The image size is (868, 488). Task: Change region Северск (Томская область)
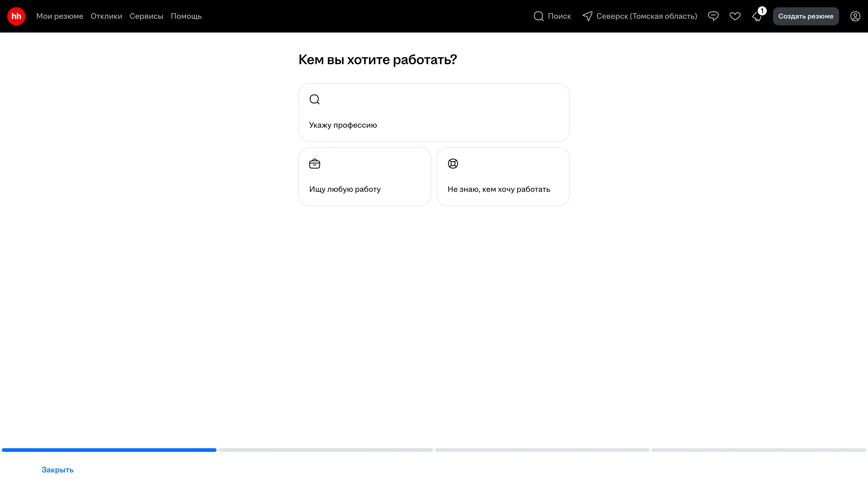[646, 16]
